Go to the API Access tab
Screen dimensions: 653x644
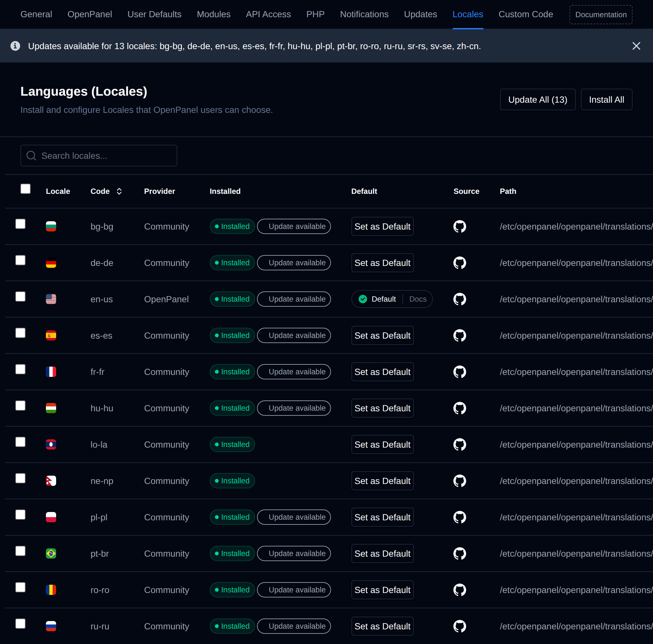pos(268,14)
